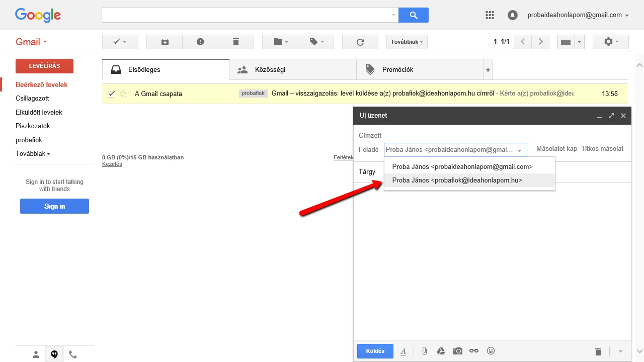Click Másolatot kap link
The height and width of the screenshot is (362, 644).
[x=556, y=149]
